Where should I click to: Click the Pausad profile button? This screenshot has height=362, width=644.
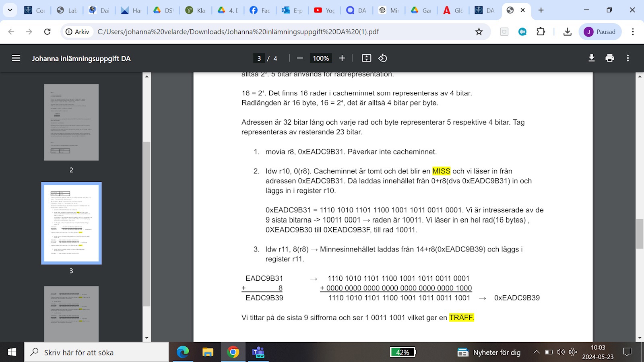(x=600, y=32)
